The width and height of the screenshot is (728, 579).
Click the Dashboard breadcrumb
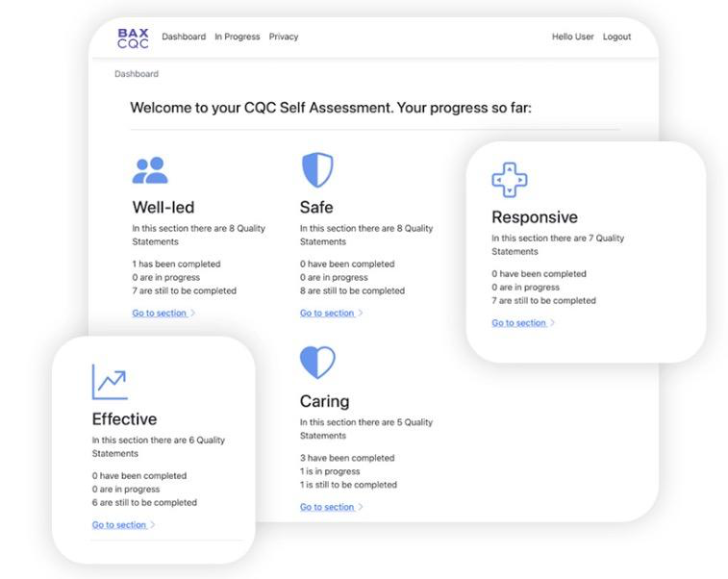[x=137, y=74]
